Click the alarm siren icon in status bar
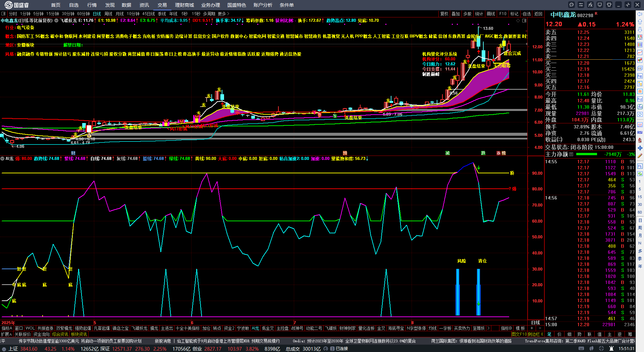Viewport: 644px width, 352px height. pos(611,349)
